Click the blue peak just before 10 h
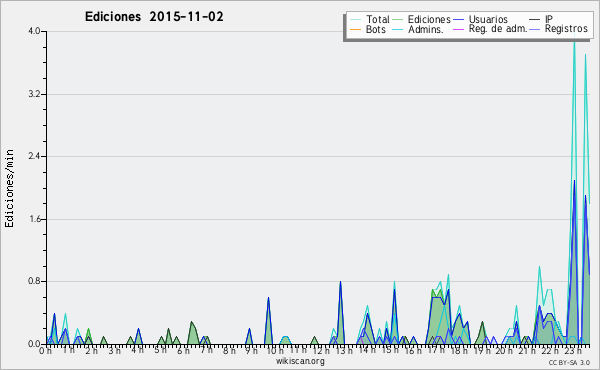Viewport: 600px width, 370px height. point(268,298)
